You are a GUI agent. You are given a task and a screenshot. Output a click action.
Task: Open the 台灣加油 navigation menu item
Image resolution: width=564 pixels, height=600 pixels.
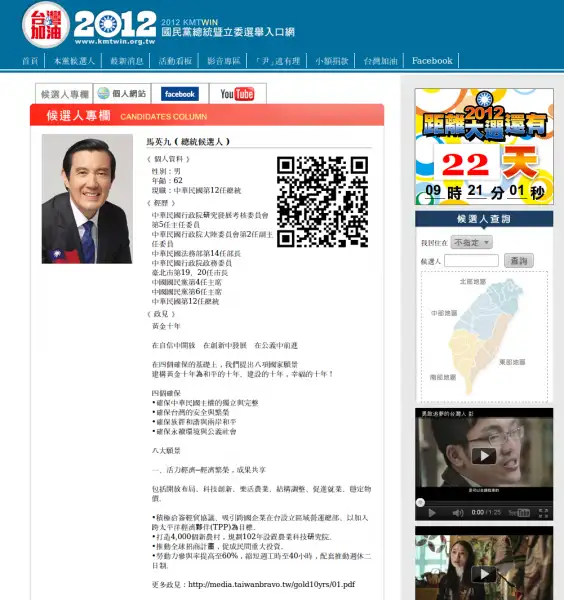point(380,61)
